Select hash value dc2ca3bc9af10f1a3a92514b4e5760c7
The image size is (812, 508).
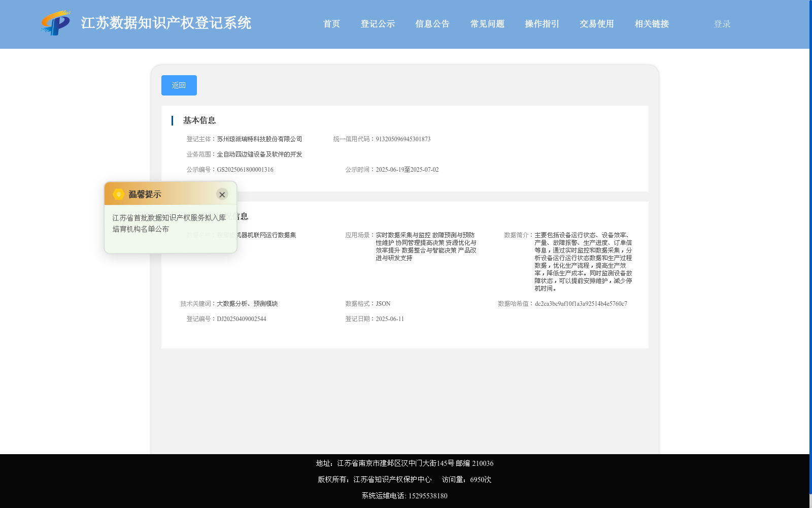tap(581, 304)
